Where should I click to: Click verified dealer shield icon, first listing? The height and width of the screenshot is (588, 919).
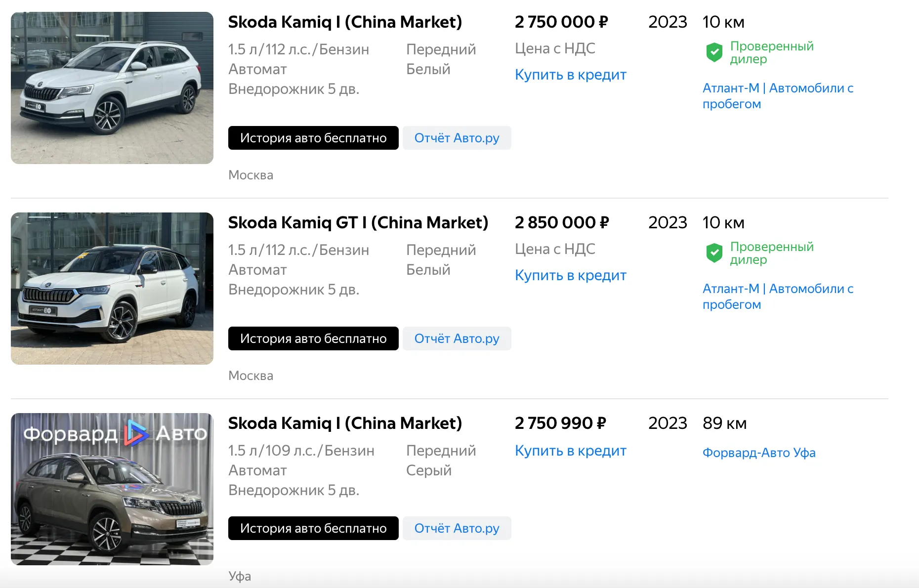714,52
